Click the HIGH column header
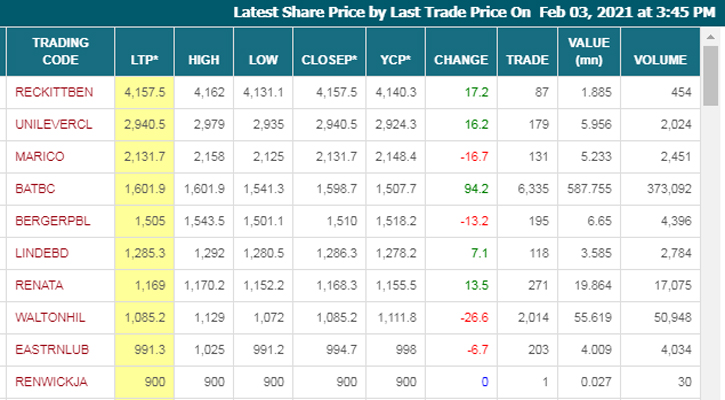The height and width of the screenshot is (400, 725). (x=204, y=59)
